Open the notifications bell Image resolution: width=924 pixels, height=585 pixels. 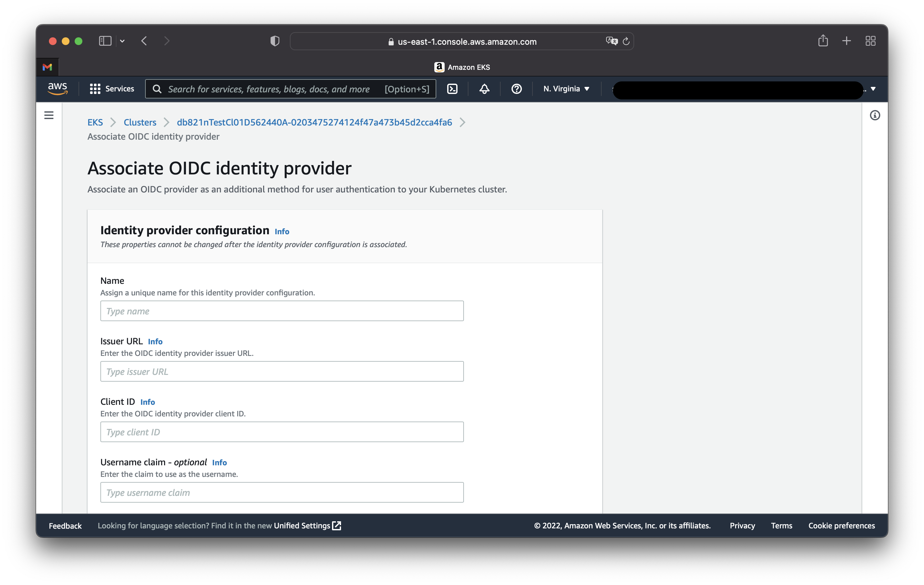click(x=484, y=89)
